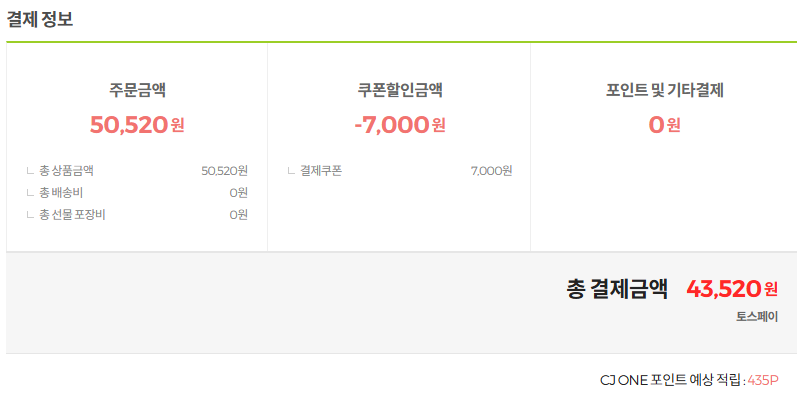Screen dimensions: 797x407
Task: Click the -7,000원 coupon discount amount
Action: coord(400,124)
